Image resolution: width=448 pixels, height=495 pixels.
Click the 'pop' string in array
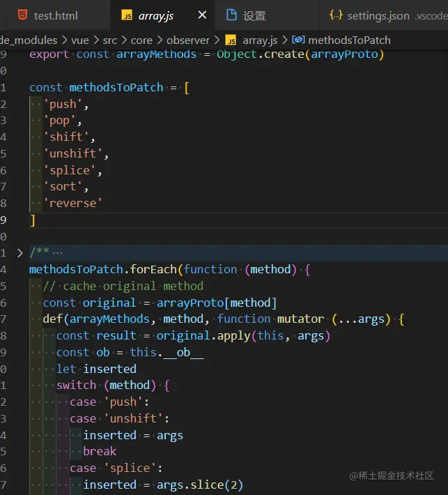click(x=59, y=121)
